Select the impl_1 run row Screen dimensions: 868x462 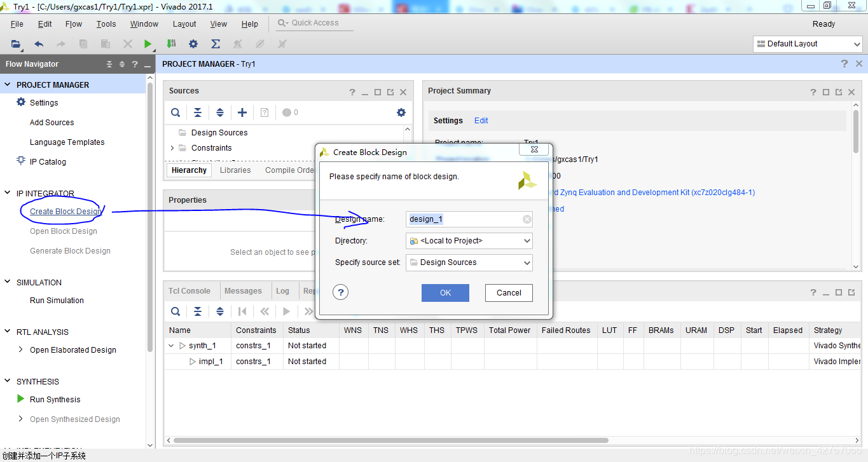click(512, 362)
